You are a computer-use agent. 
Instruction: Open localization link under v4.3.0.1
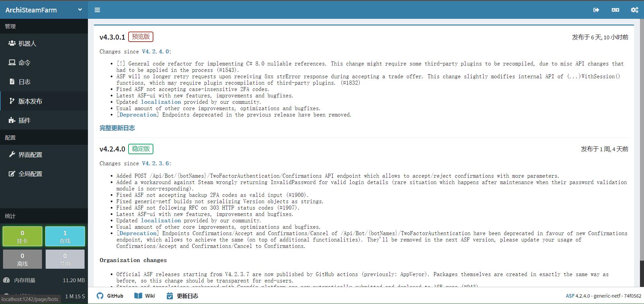(161, 102)
